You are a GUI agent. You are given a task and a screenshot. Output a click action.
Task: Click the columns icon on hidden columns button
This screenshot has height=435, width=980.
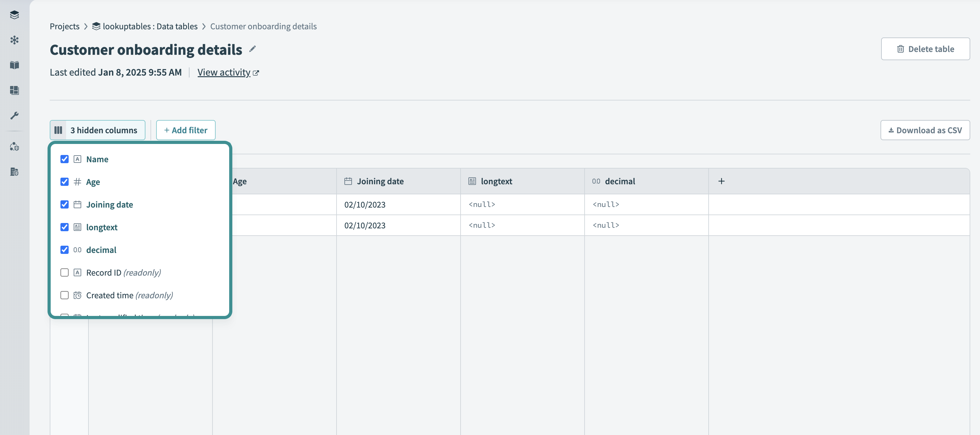click(x=58, y=130)
